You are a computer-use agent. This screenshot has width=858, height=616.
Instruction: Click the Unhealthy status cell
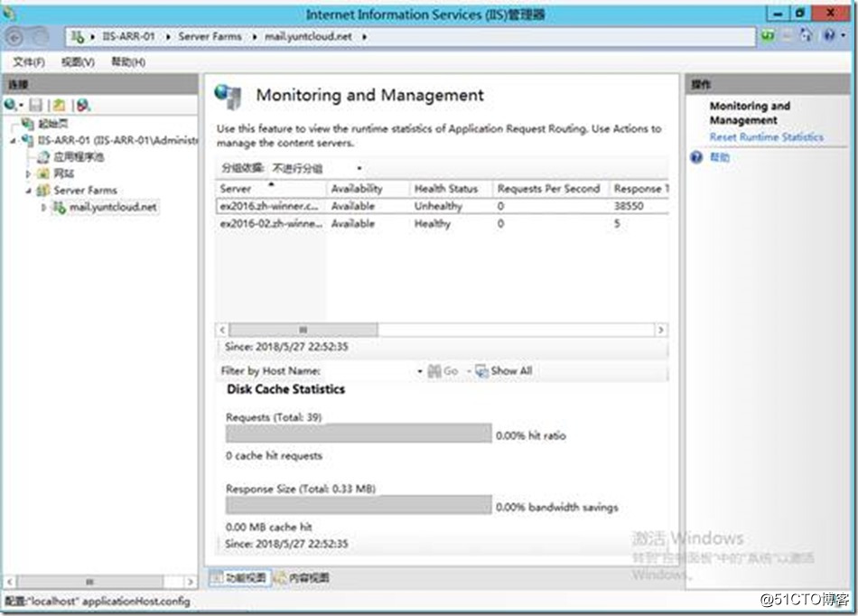tap(438, 206)
